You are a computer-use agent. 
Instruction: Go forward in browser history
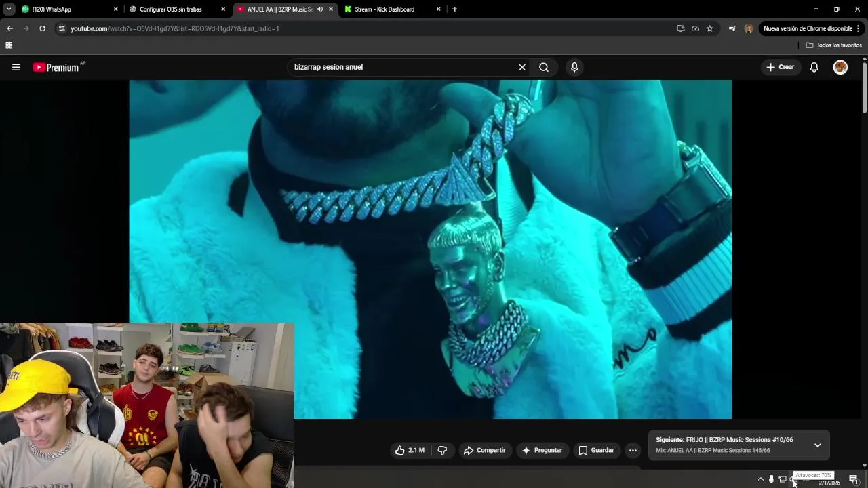[x=26, y=28]
